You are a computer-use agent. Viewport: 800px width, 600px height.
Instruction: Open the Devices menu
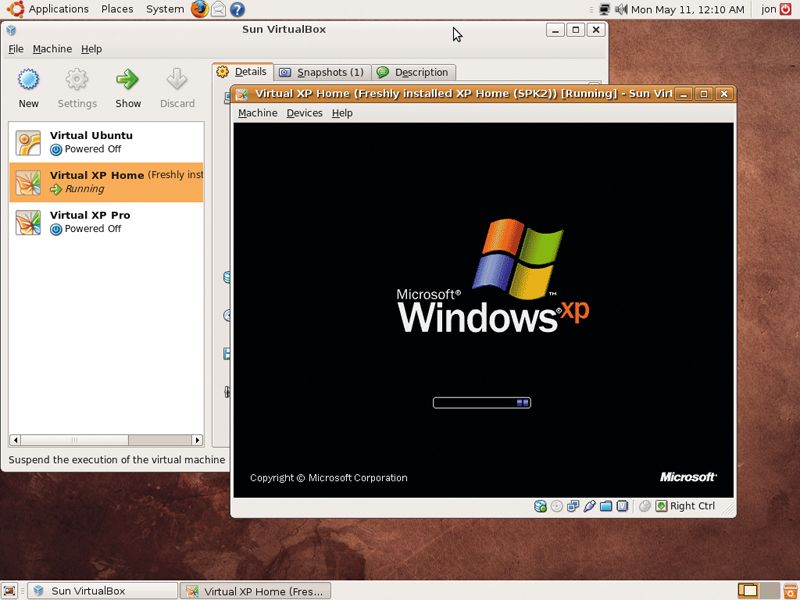304,113
